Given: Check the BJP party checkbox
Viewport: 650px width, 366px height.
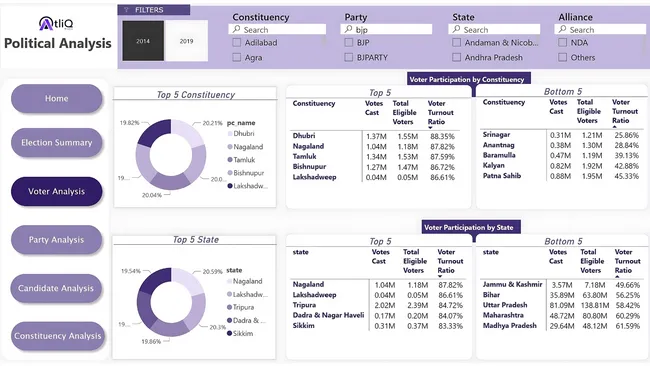Looking at the screenshot, I should pyautogui.click(x=349, y=42).
